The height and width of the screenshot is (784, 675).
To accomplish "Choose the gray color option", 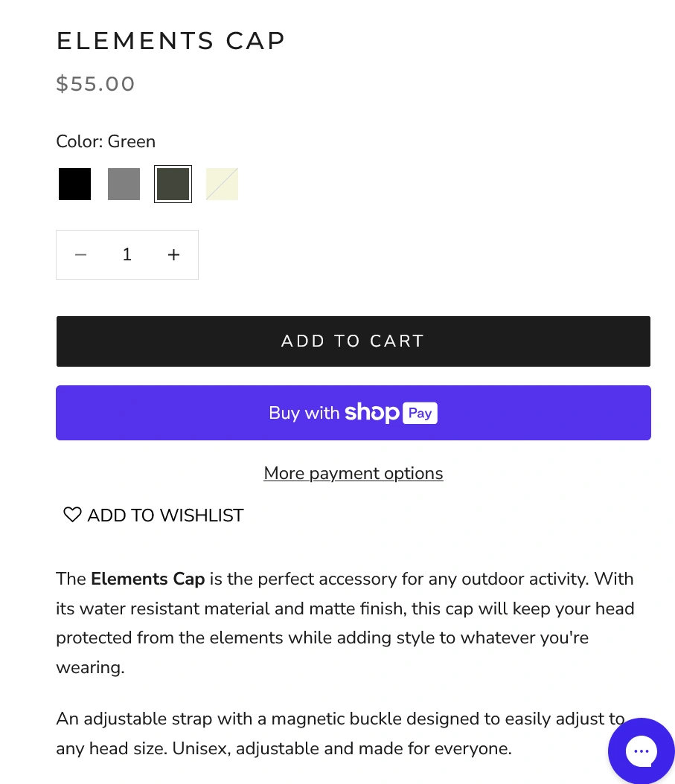I will (x=124, y=184).
